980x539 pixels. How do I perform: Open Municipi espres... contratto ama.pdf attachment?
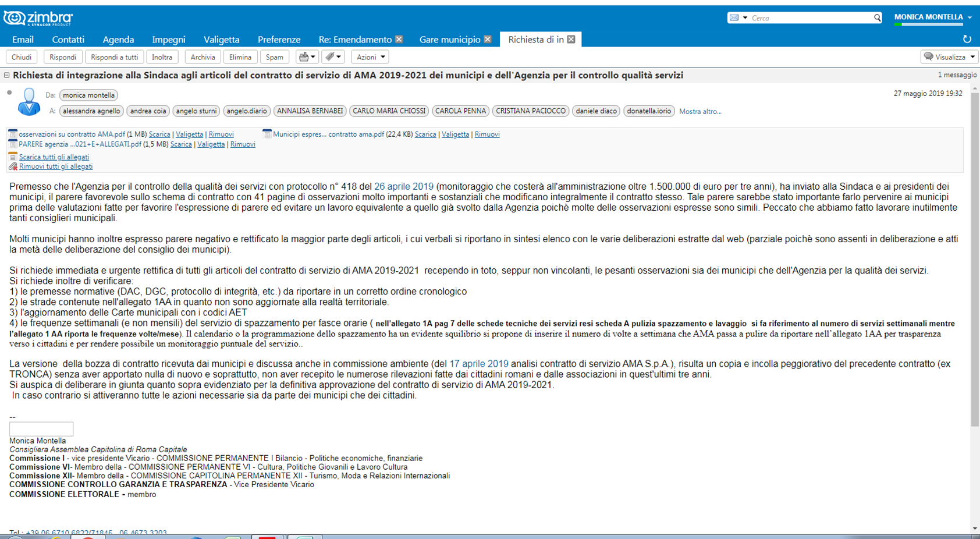(x=328, y=134)
